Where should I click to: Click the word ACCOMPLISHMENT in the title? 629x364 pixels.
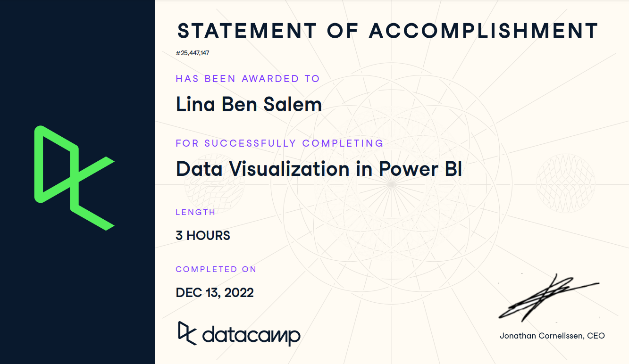pyautogui.click(x=484, y=31)
